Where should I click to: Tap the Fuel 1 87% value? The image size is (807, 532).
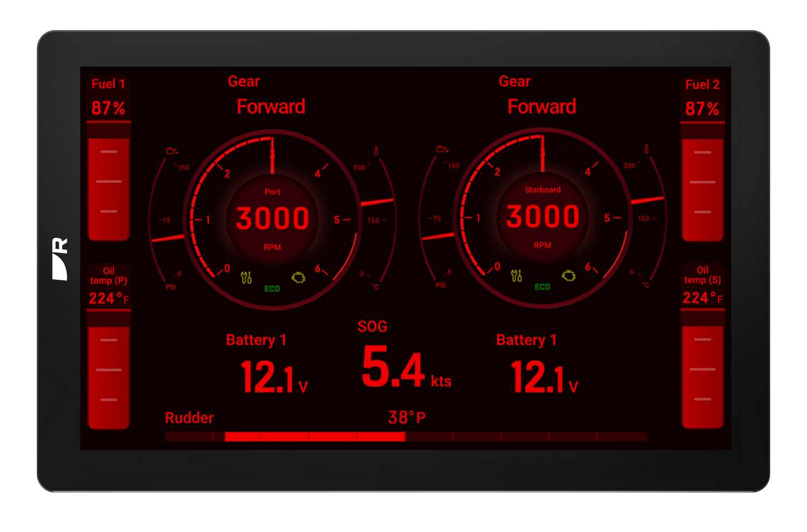pyautogui.click(x=108, y=108)
